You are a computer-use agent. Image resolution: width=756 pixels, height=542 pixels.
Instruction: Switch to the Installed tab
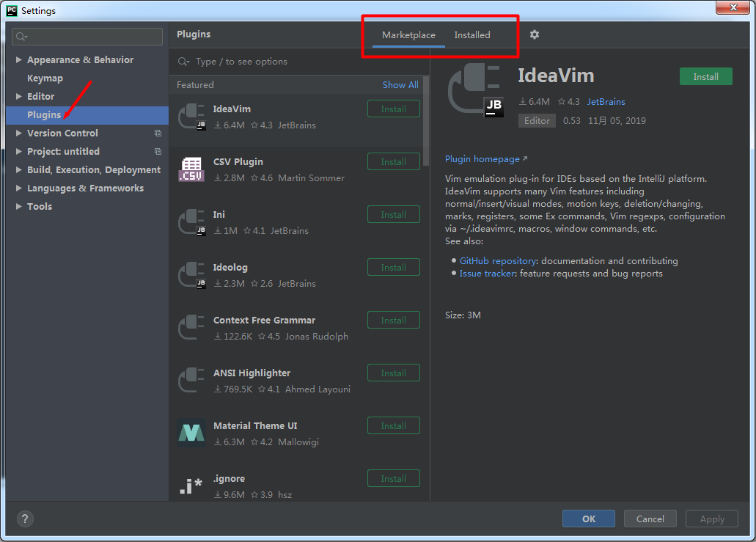(x=472, y=34)
